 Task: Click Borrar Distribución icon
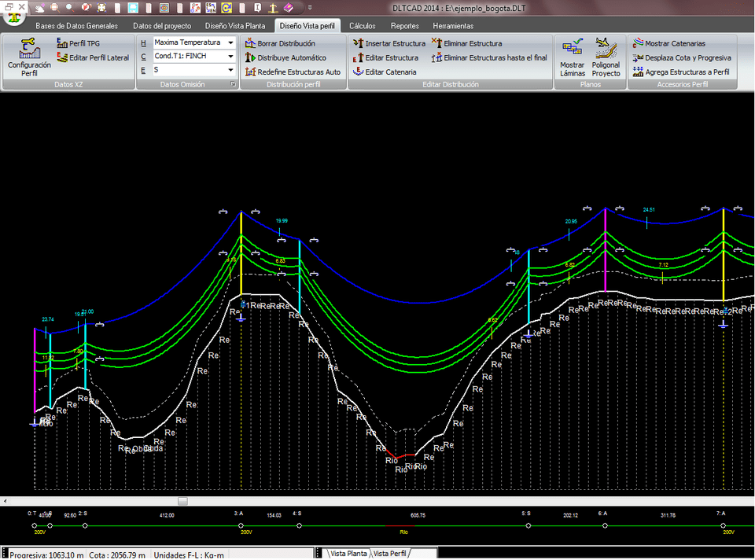point(251,44)
